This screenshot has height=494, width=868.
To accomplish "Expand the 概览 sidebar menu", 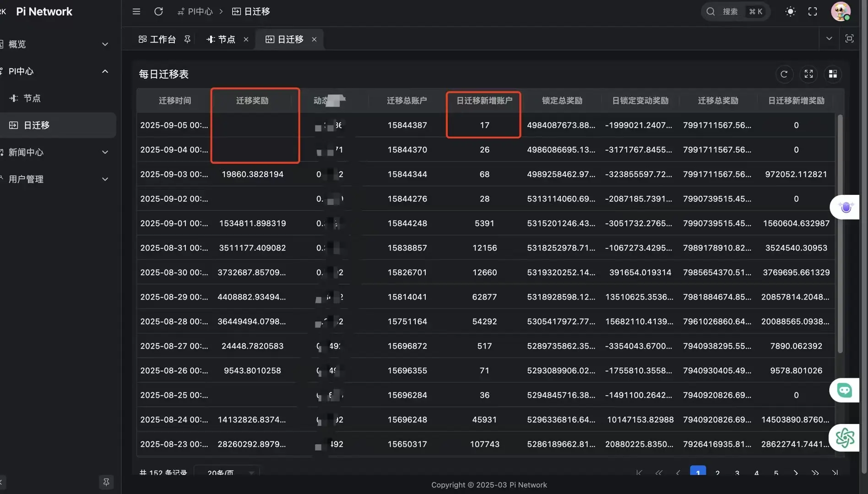I will point(58,44).
